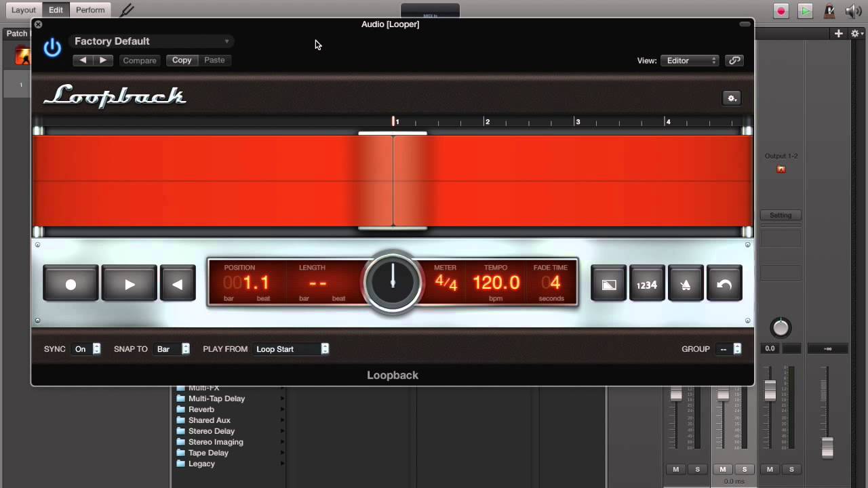Expand the Legacy folder arrow

point(282,464)
